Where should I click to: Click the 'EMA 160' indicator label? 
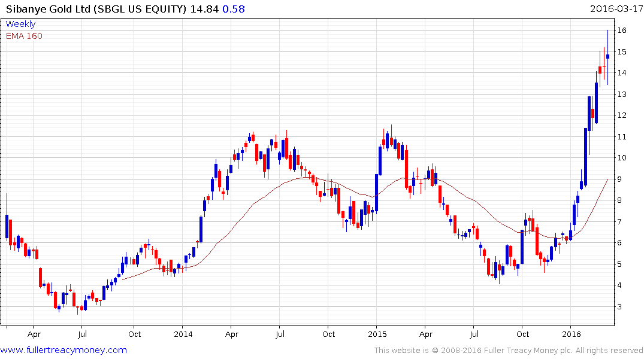tap(24, 36)
